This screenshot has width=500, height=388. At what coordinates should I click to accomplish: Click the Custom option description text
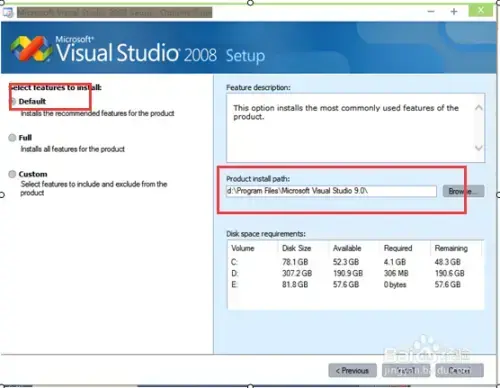[94, 188]
